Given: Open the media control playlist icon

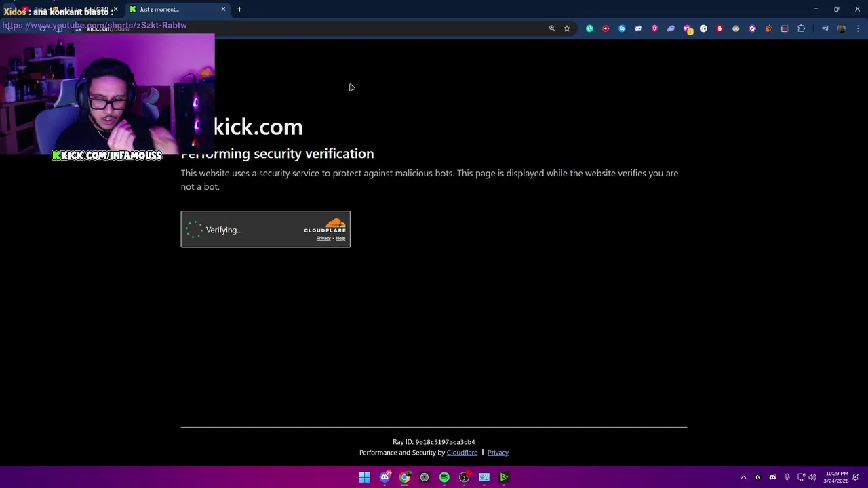Looking at the screenshot, I should coord(825,28).
